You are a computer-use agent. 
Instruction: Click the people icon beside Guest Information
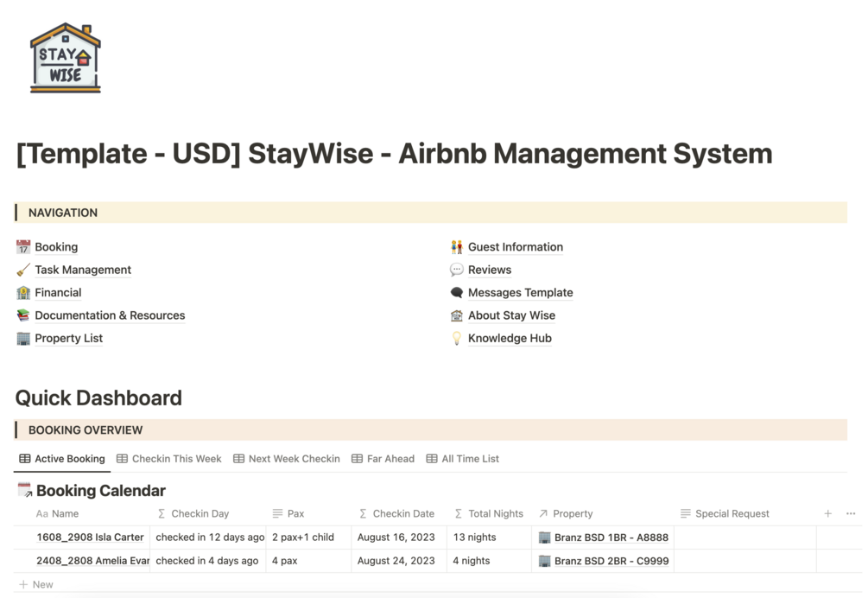(x=457, y=247)
